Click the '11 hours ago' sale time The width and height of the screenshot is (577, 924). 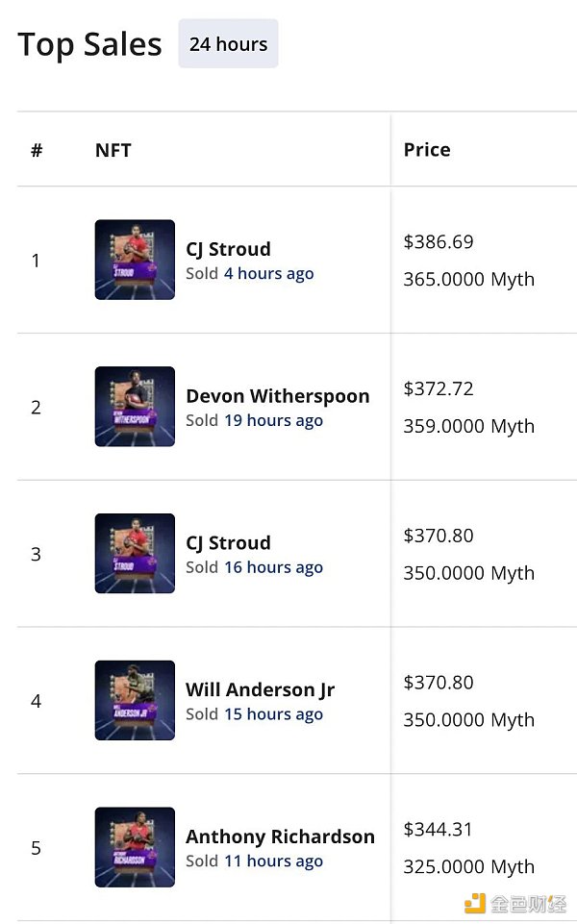pos(273,862)
